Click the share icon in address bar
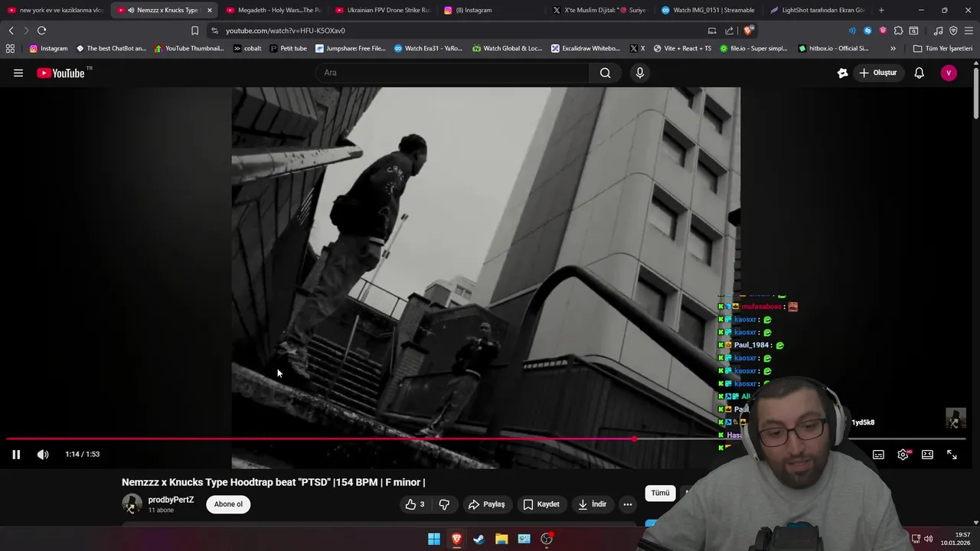The image size is (980, 551). click(729, 31)
